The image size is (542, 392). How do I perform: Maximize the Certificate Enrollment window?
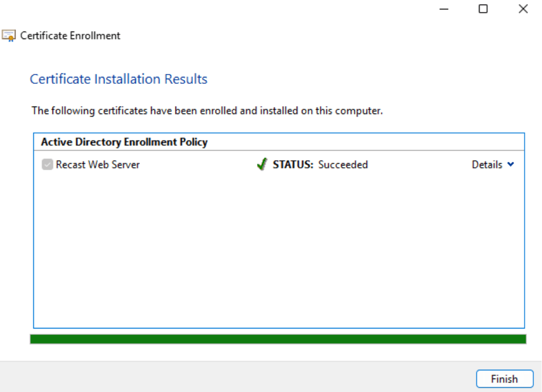coord(483,9)
